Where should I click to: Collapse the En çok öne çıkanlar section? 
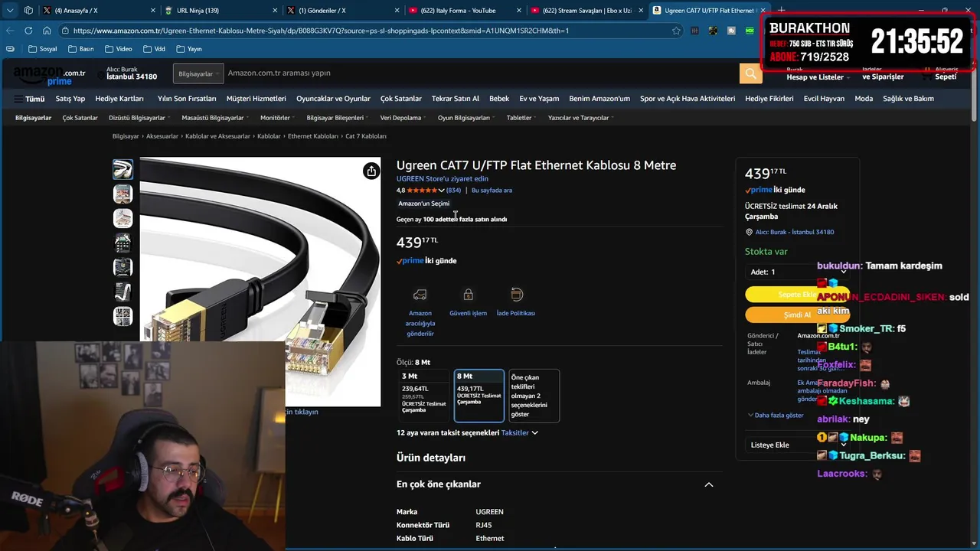(x=708, y=484)
